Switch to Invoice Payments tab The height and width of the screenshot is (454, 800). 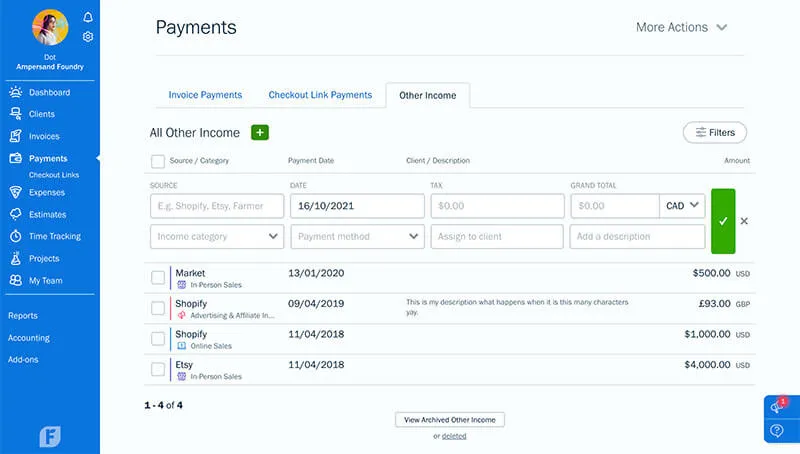tap(205, 95)
